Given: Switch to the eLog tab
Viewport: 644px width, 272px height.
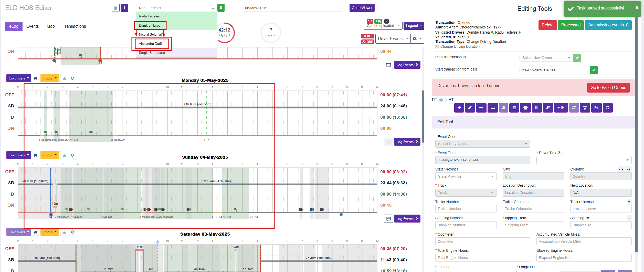Looking at the screenshot, I should 14,26.
